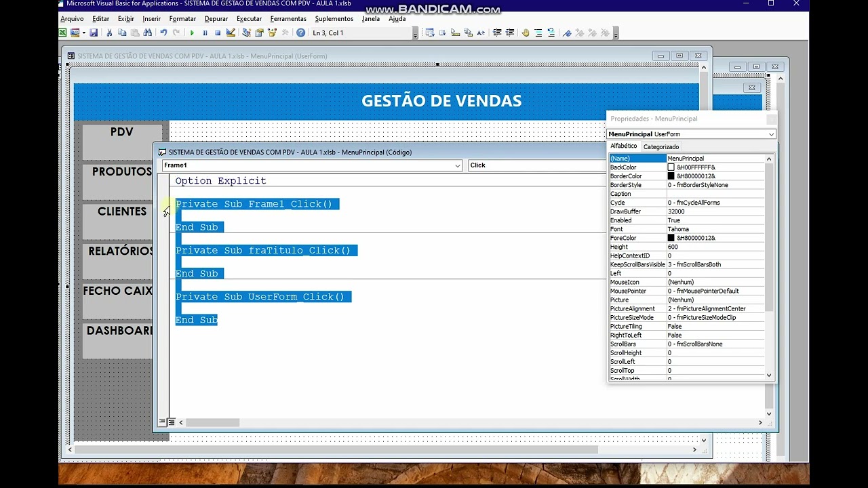The image size is (868, 488).
Task: Open Visual Basic Help question-mark icon
Action: coord(300,33)
